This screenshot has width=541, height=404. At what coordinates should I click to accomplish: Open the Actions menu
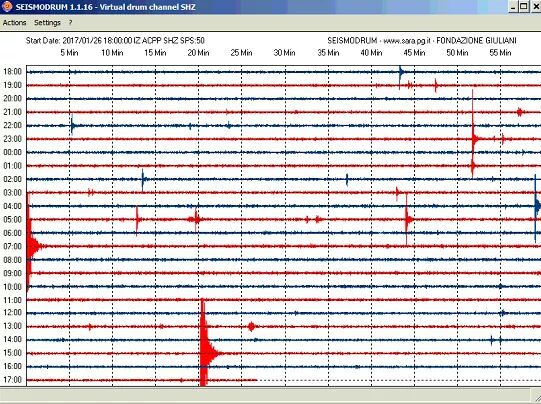[x=14, y=23]
